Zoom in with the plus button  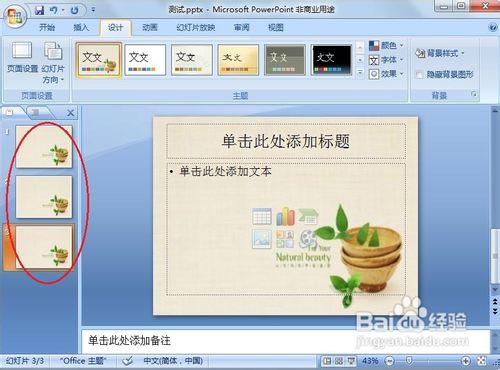click(465, 361)
